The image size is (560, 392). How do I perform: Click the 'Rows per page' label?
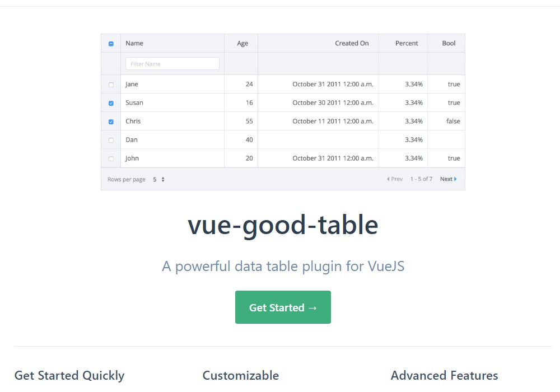pos(127,179)
